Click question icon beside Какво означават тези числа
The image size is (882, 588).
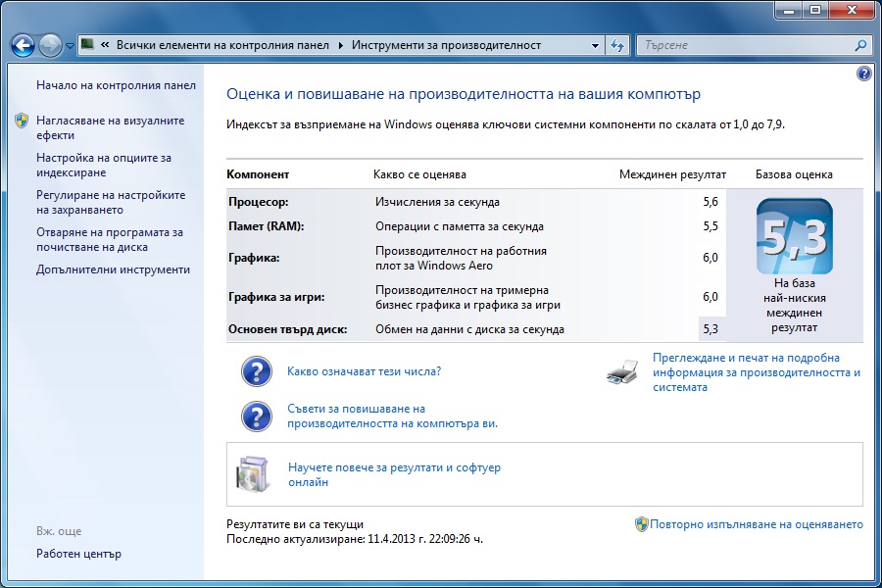point(257,371)
